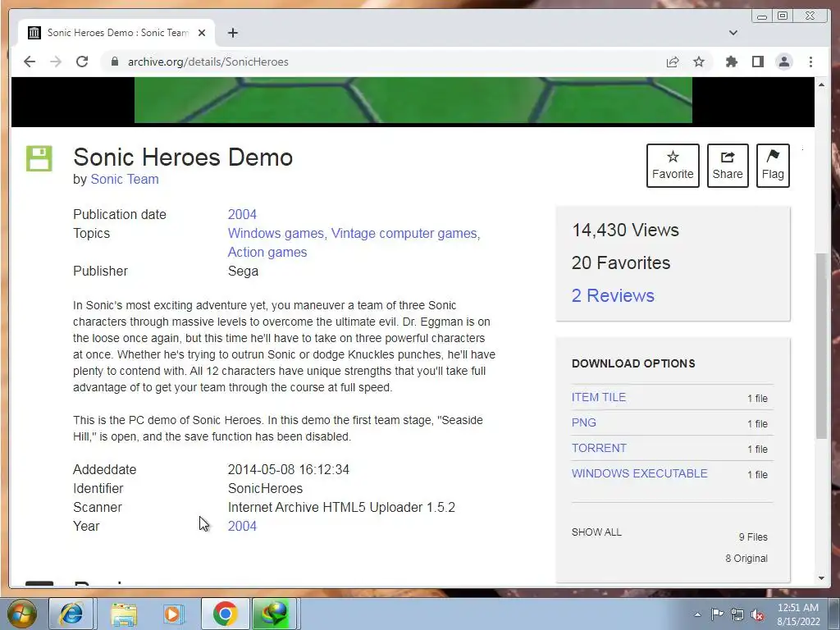Download the TORRENT file
Image resolution: width=840 pixels, height=630 pixels.
point(599,449)
